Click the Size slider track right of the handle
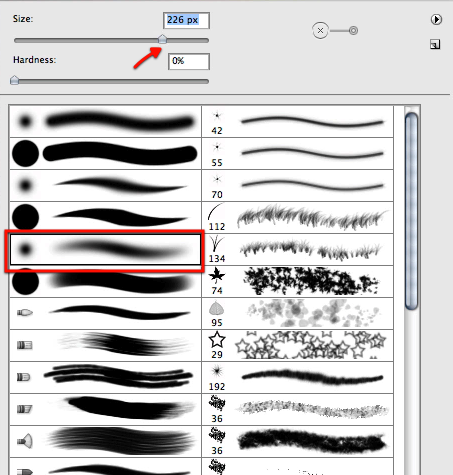The height and width of the screenshot is (475, 453). [x=188, y=40]
